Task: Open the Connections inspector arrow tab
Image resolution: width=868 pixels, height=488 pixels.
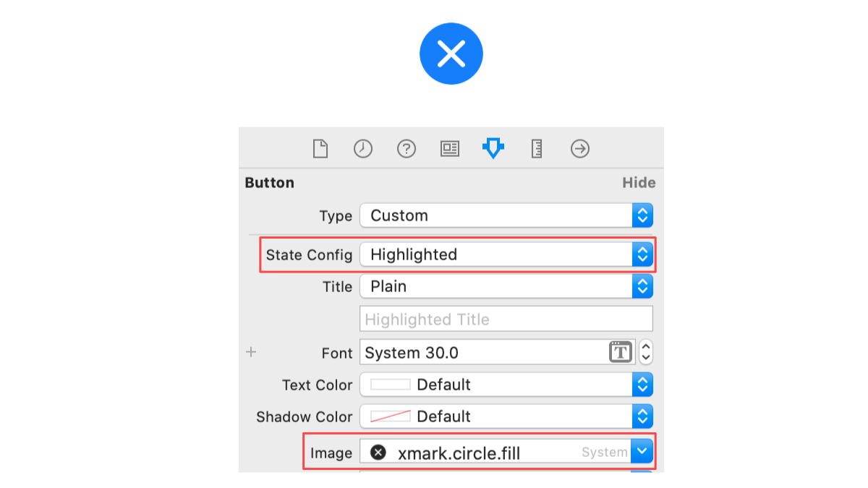Action: [x=580, y=149]
